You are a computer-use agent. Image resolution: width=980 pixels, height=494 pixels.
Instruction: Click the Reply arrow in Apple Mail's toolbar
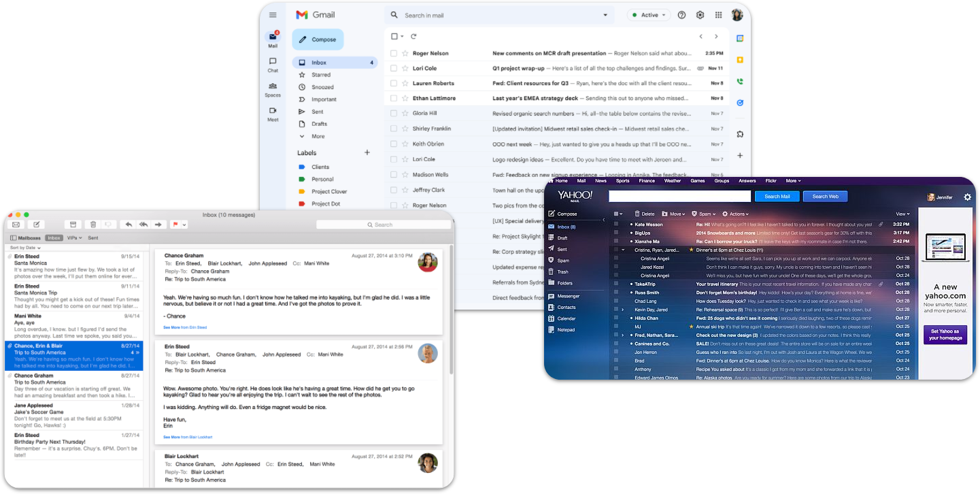click(x=128, y=225)
